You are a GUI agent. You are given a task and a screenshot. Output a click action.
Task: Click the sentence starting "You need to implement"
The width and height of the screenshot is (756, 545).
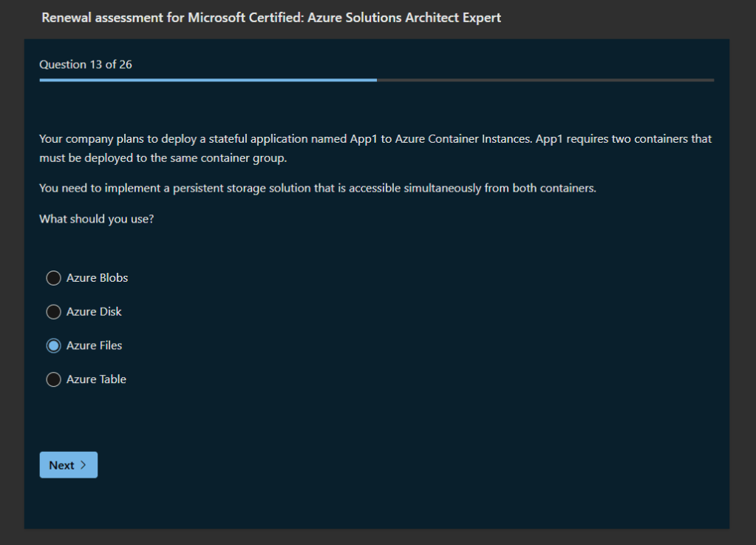(317, 188)
